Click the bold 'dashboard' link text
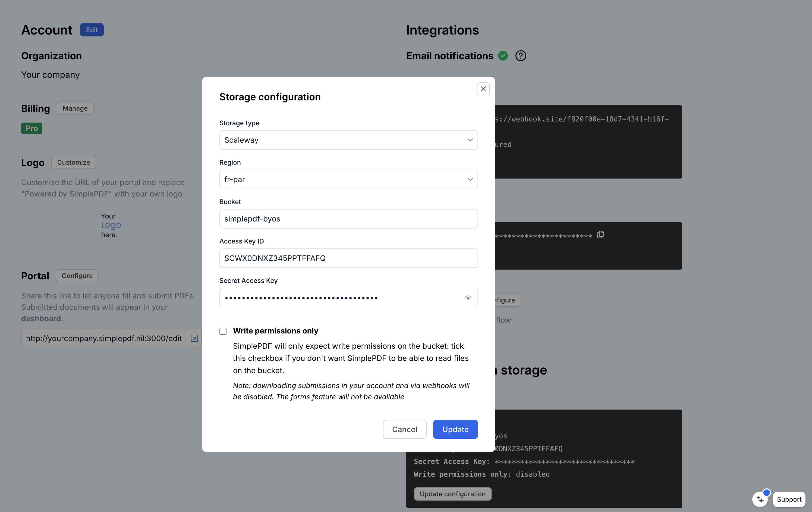 click(41, 319)
